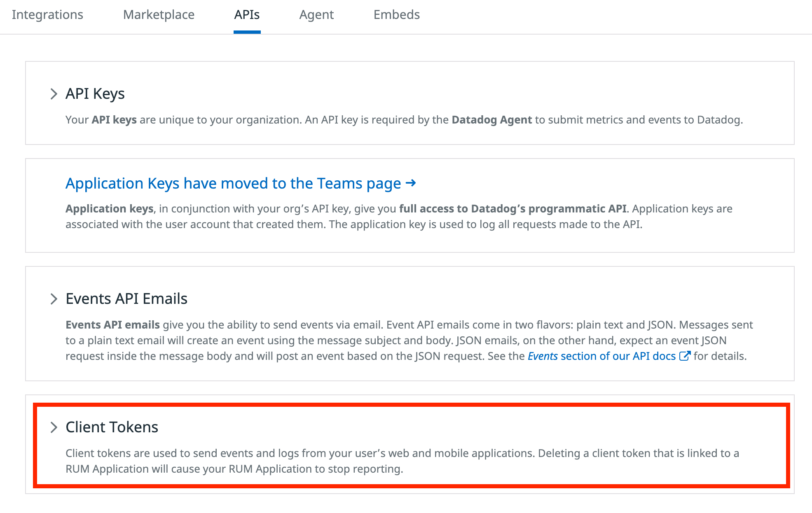812x513 pixels.
Task: Expand the API Keys section chevron
Action: coord(54,94)
